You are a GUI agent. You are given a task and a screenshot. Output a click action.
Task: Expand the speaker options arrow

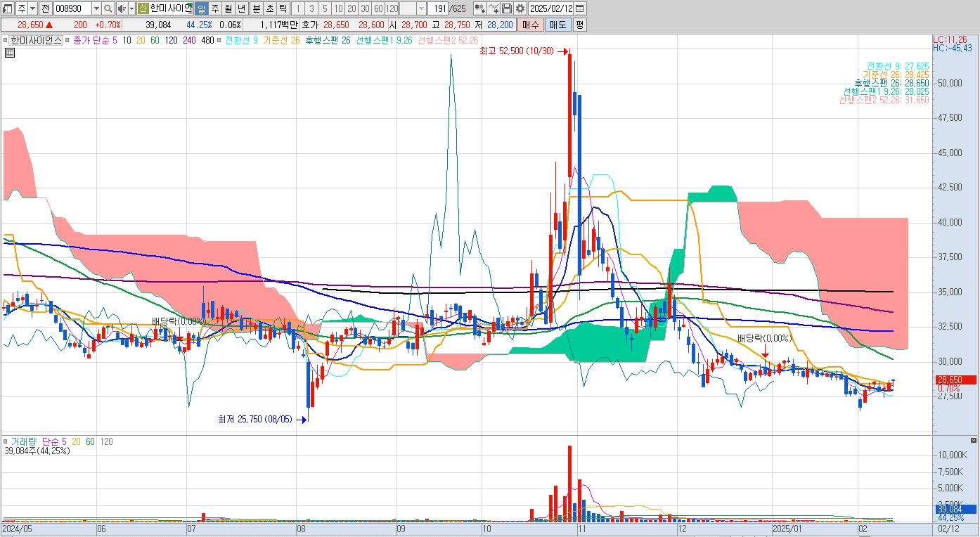point(131,8)
